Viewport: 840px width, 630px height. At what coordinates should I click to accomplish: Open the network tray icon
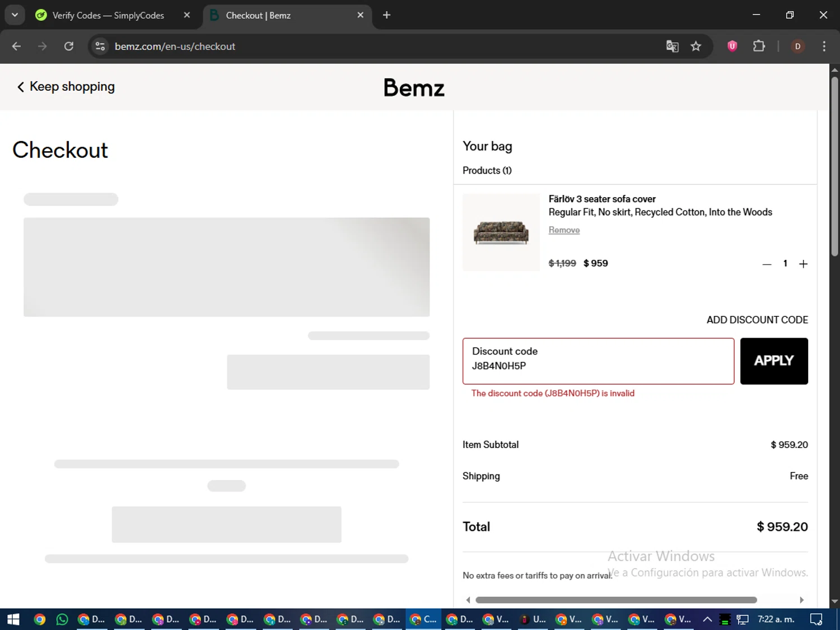click(743, 619)
